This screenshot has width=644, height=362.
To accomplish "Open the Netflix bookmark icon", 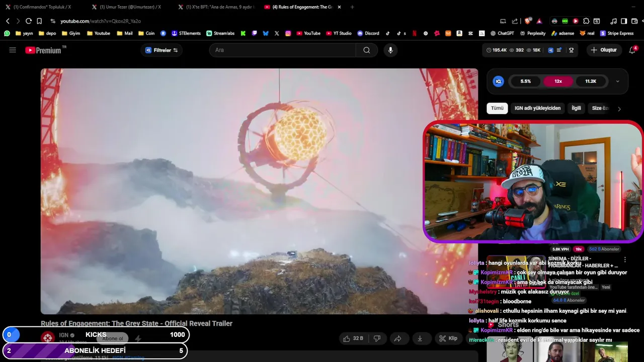I will click(x=415, y=33).
